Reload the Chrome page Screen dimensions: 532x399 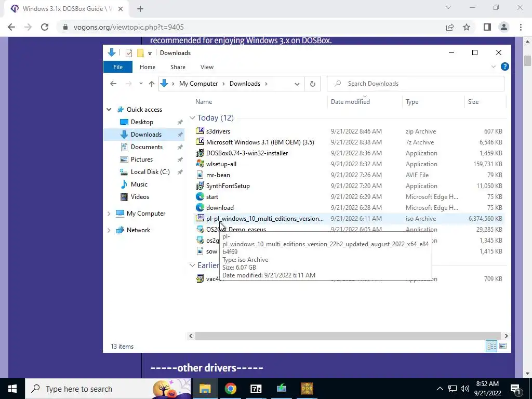[x=45, y=27]
